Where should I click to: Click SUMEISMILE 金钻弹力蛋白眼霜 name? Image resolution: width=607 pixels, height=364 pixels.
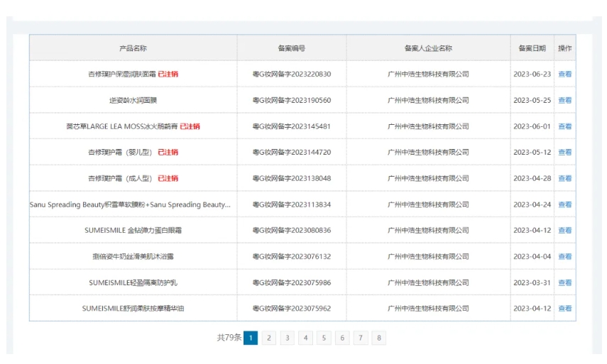[x=133, y=230]
